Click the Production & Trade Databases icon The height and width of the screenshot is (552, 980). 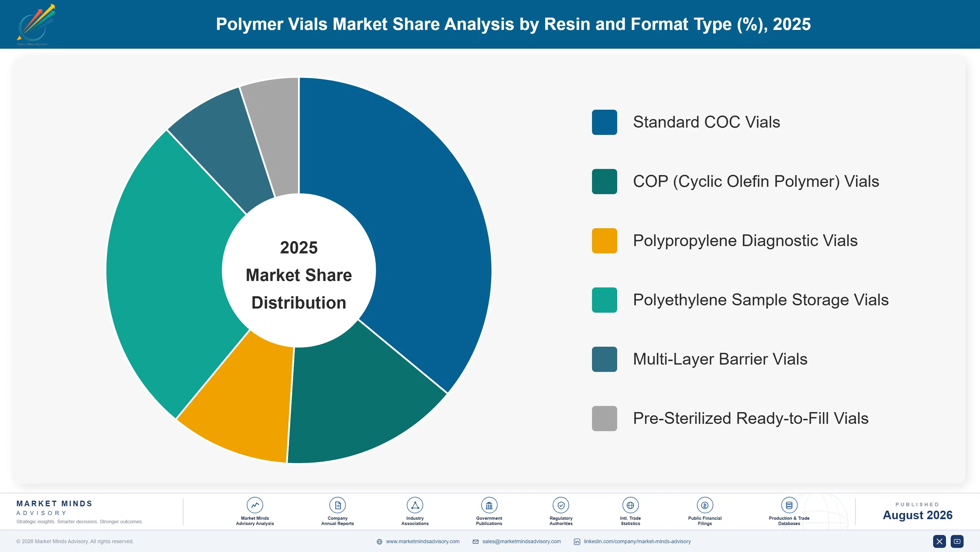click(x=789, y=505)
